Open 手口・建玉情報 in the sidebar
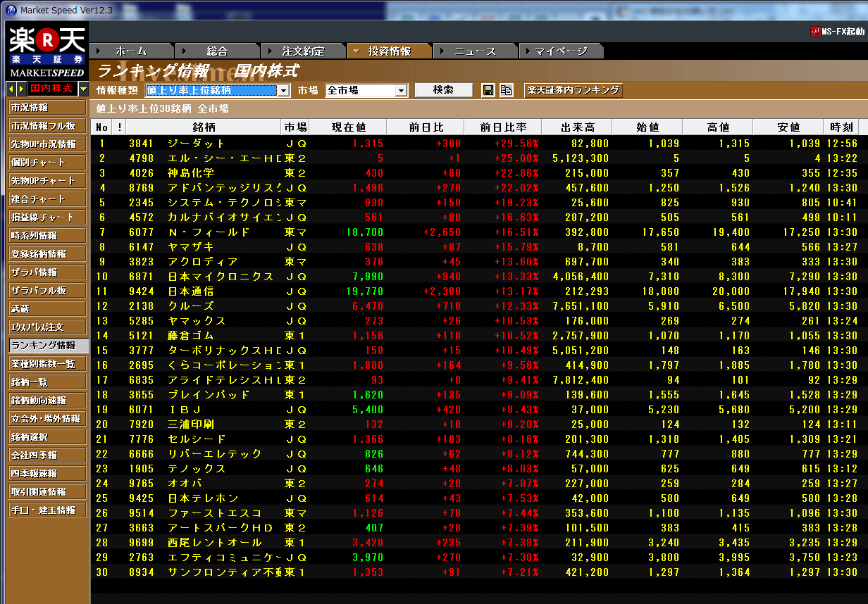Image resolution: width=868 pixels, height=604 pixels. click(x=48, y=510)
